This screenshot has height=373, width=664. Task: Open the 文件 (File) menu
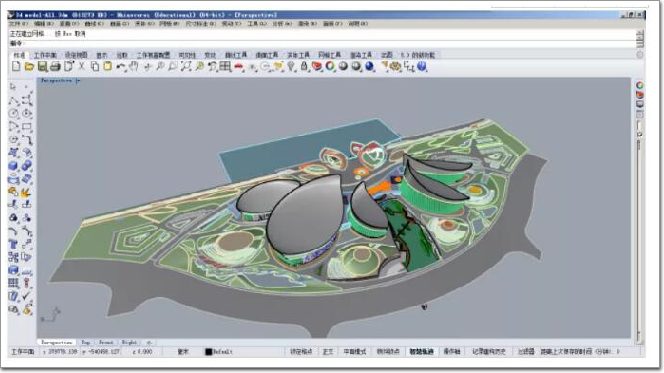18,24
